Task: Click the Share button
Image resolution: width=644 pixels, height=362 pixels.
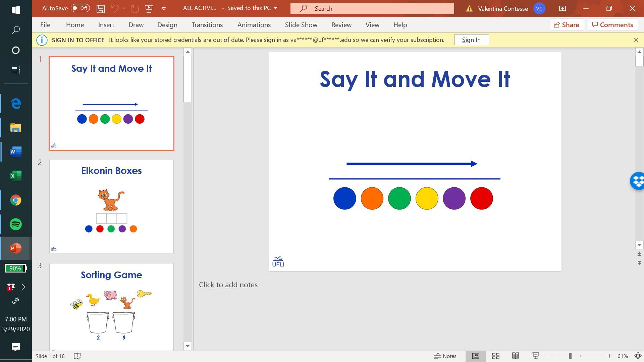Action: point(567,25)
